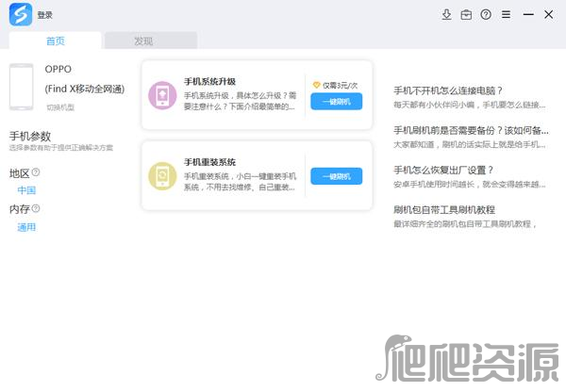Open the toolbox briefcase icon
This screenshot has height=392, width=566.
[x=466, y=15]
